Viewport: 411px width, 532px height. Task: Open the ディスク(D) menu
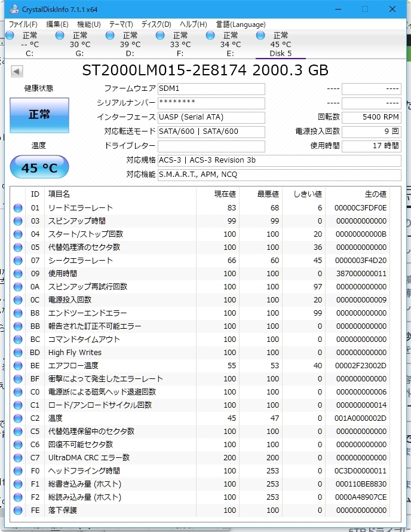pyautogui.click(x=157, y=25)
